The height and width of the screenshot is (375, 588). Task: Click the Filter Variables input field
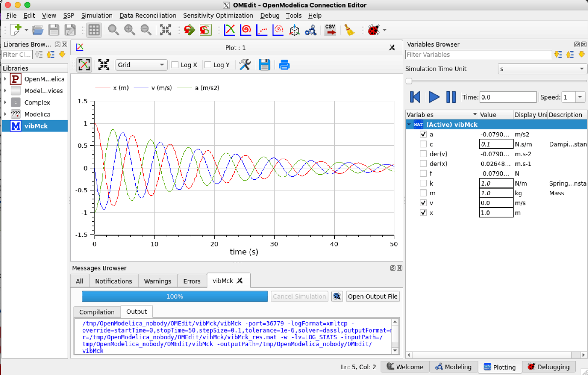(478, 55)
